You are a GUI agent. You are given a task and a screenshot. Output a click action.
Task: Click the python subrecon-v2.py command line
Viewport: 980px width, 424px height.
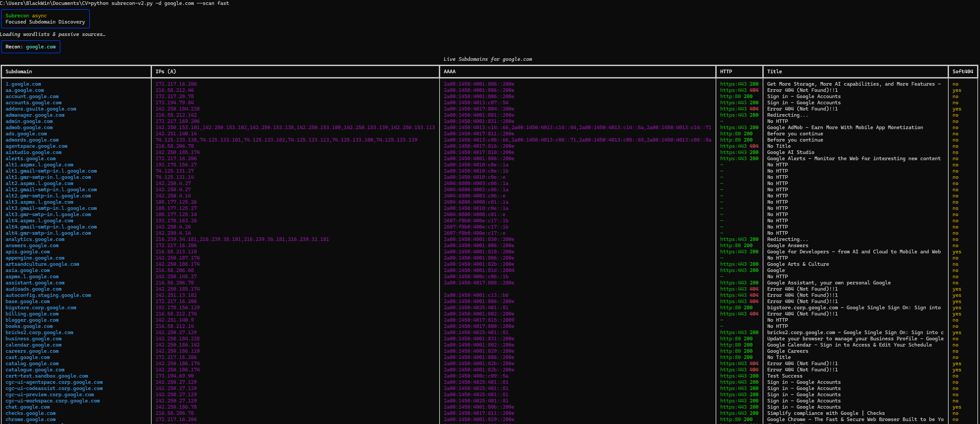114,3
